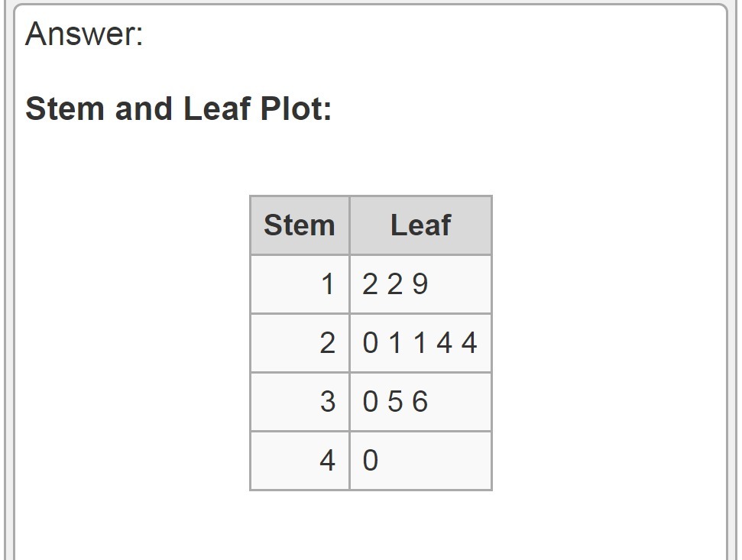Screen dimensions: 742x560
Task: Click leaf cell showing 2 2 9
Action: (421, 284)
